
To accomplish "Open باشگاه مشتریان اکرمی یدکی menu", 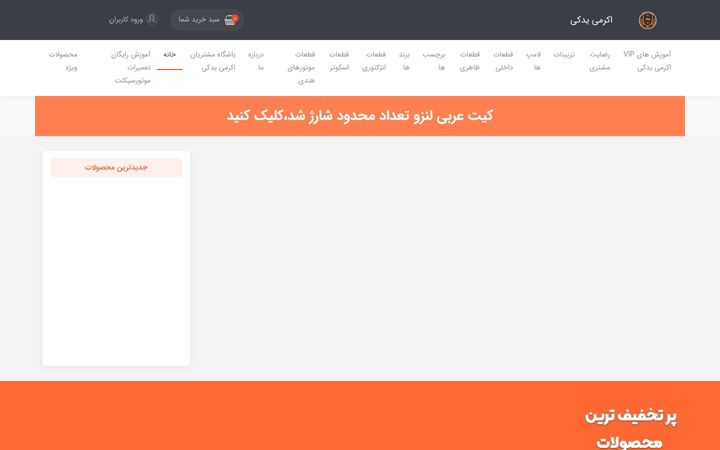I will tap(213, 61).
